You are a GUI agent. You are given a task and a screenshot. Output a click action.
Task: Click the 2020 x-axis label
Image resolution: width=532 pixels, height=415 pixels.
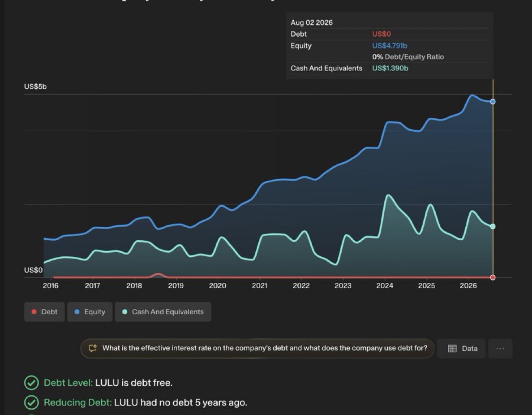[218, 285]
